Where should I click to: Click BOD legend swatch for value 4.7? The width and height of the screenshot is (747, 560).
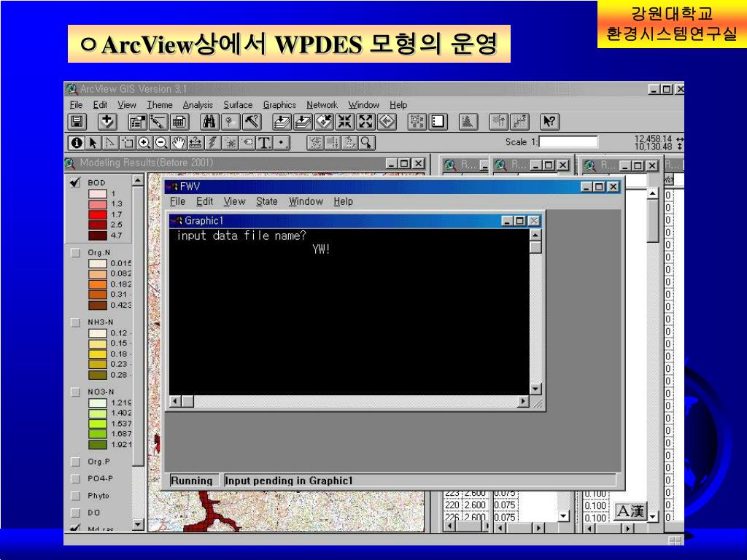98,236
